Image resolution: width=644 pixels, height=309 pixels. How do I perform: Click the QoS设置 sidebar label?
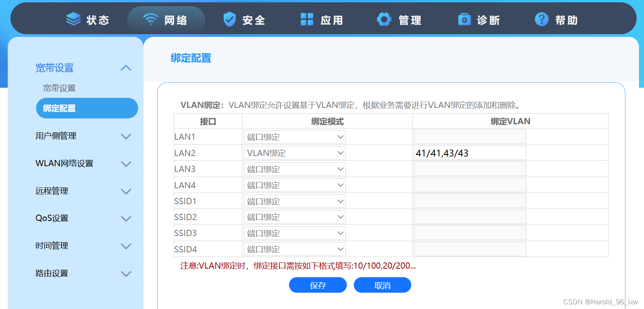coord(52,218)
